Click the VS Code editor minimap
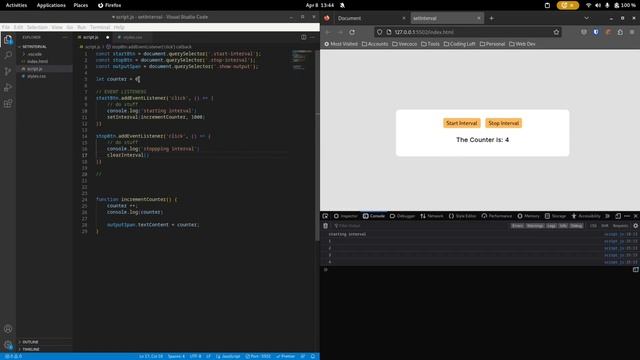This screenshot has width=640, height=360. tap(302, 59)
